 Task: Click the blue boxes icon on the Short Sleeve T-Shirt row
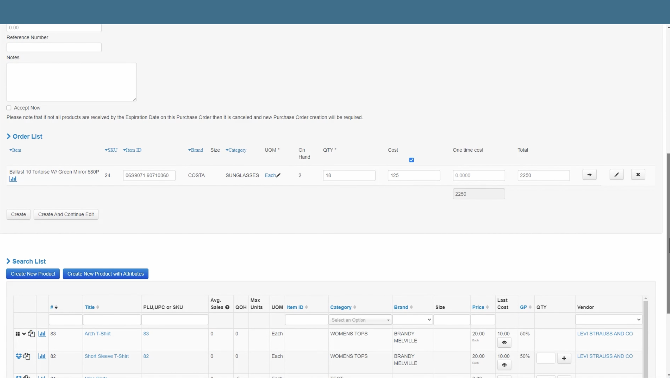point(19,356)
